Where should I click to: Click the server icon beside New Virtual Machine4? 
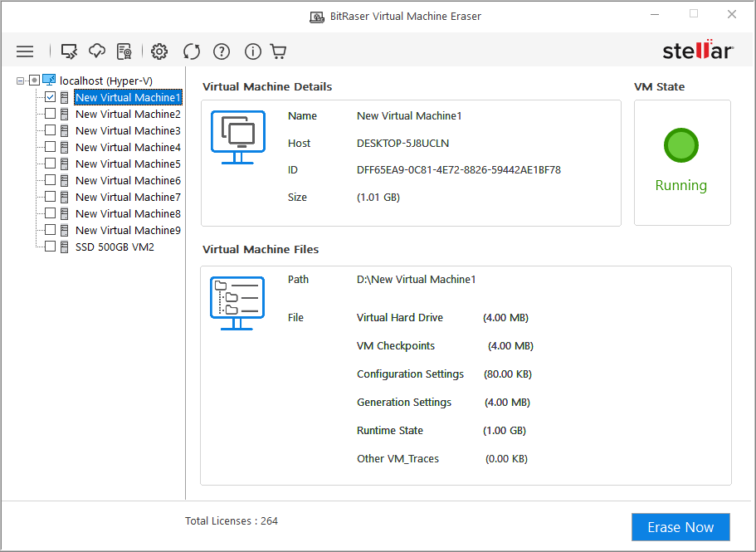(64, 148)
